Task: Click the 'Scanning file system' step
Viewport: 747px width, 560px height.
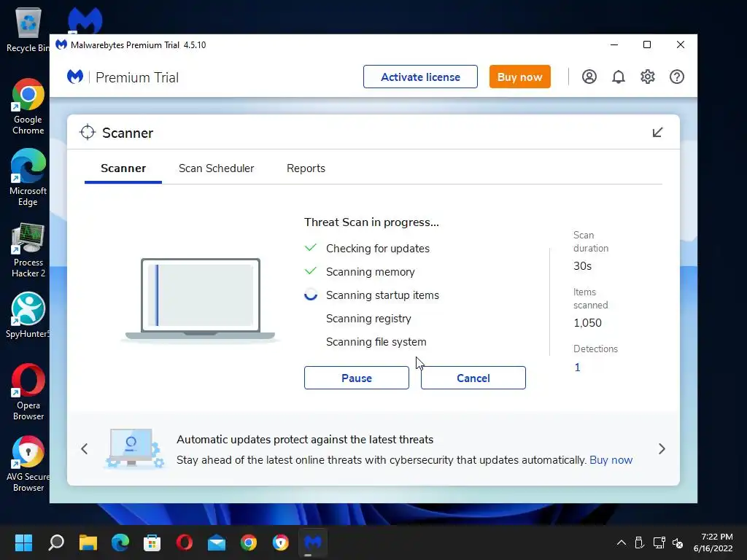Action: [376, 342]
